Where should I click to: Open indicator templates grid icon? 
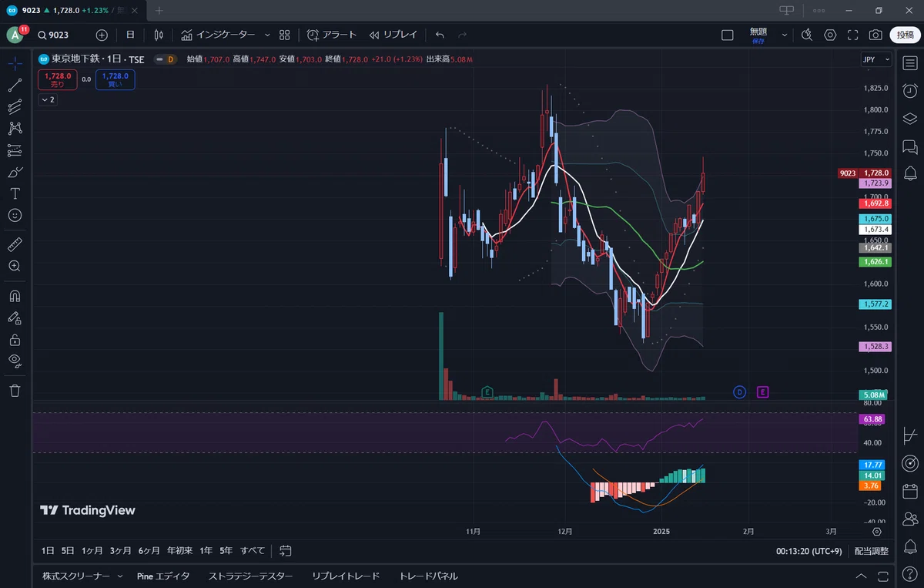pos(285,35)
